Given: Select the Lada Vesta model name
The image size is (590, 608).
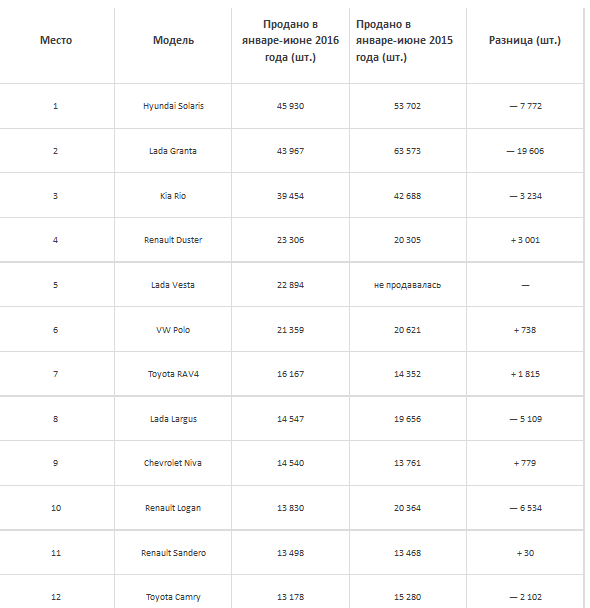Looking at the screenshot, I should tap(173, 285).
